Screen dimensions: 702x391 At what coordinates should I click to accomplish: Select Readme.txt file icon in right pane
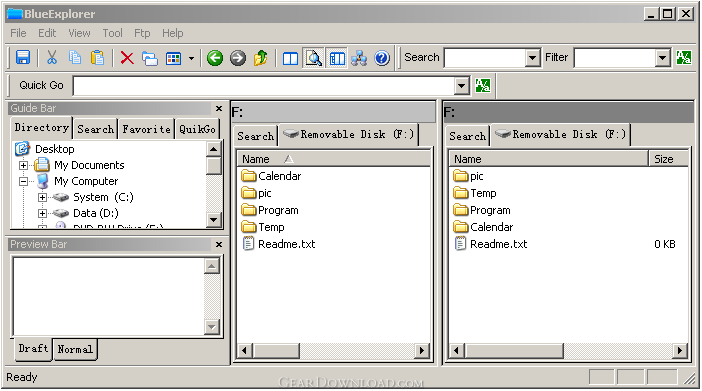click(x=460, y=244)
